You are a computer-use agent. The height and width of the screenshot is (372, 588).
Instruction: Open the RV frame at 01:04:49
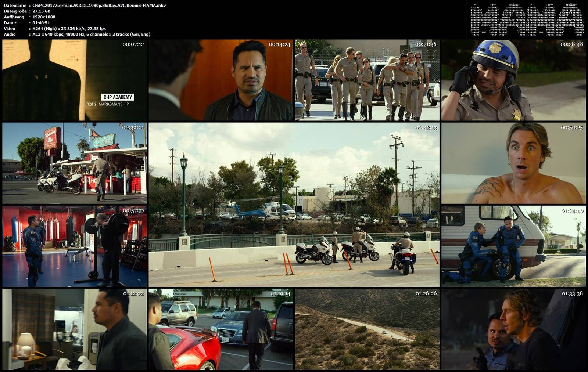point(513,246)
